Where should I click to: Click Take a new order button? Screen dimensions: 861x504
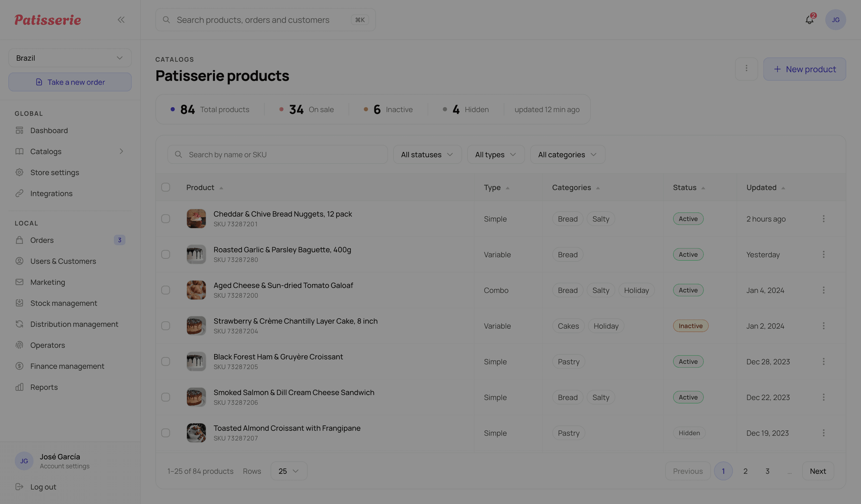(70, 82)
